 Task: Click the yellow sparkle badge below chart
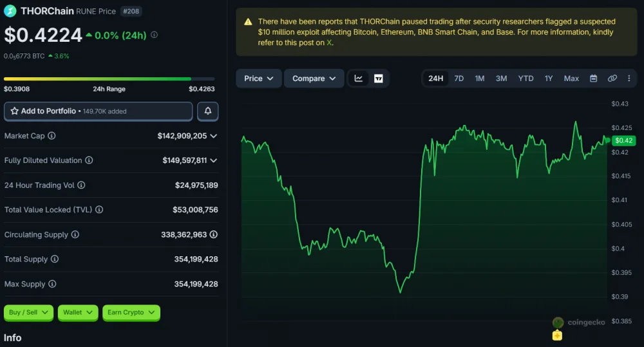pos(557,336)
